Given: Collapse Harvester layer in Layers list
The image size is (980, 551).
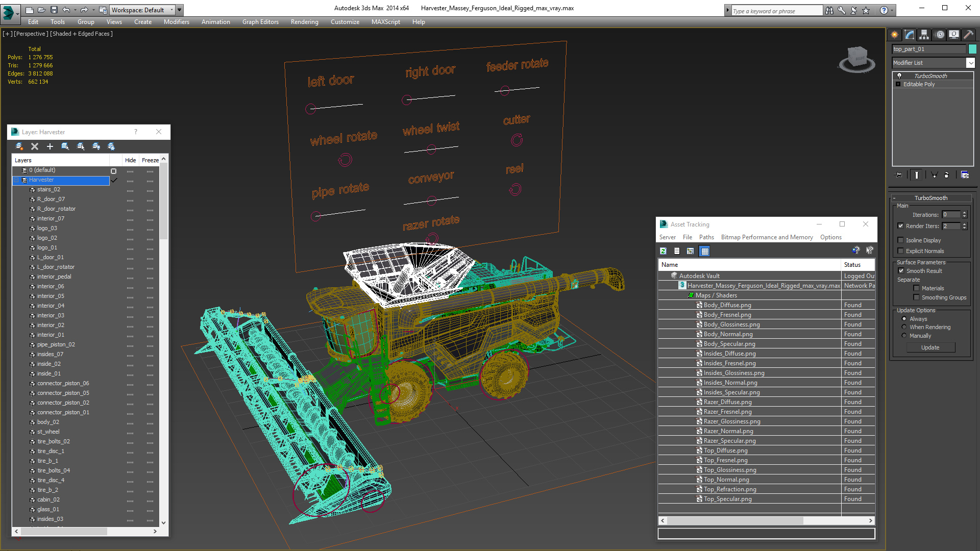Looking at the screenshot, I should click(x=16, y=180).
